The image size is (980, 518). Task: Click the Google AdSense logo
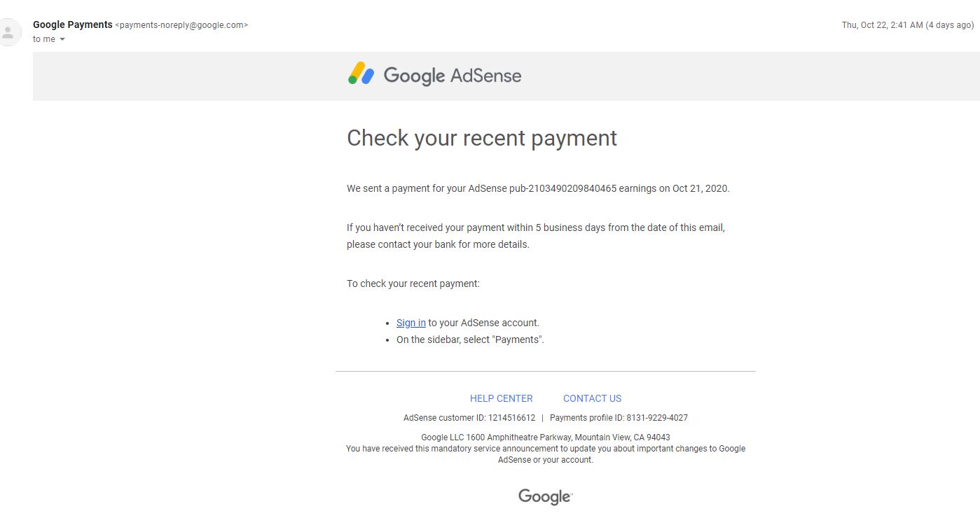(x=435, y=75)
